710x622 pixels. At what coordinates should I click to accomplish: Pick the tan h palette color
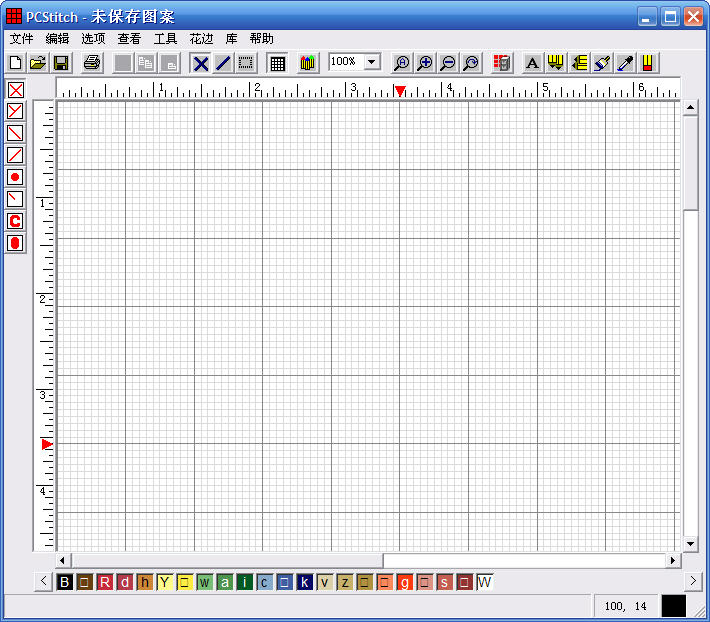(x=144, y=582)
